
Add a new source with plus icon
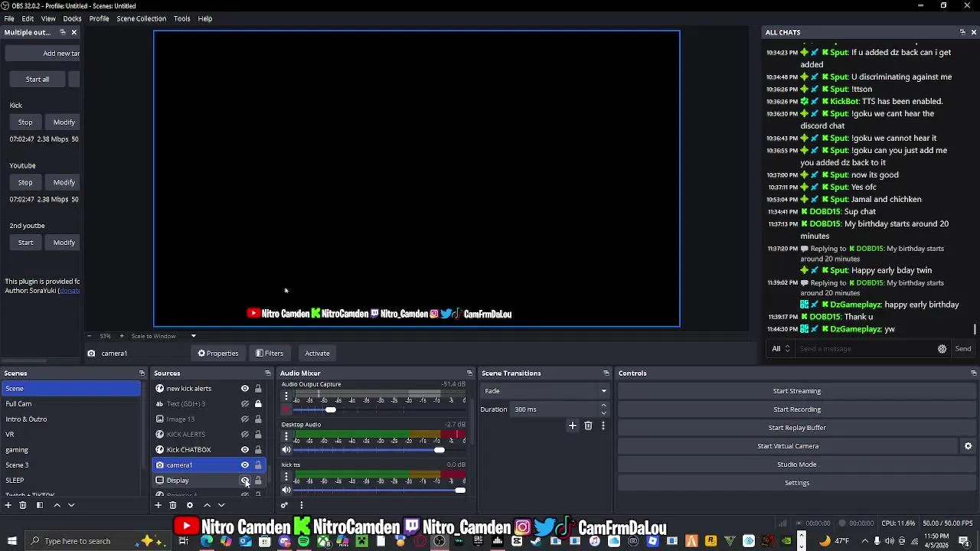(x=158, y=505)
